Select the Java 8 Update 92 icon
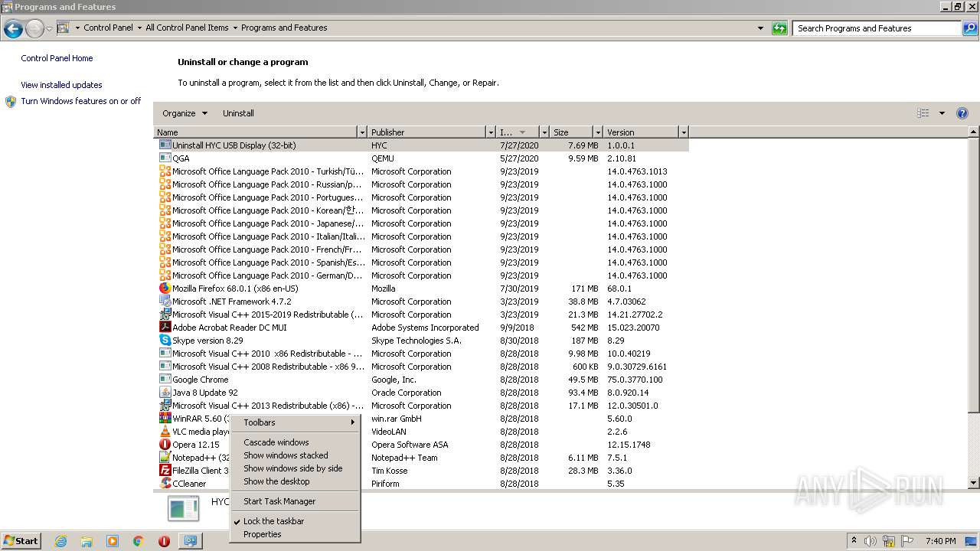The width and height of the screenshot is (980, 551). pyautogui.click(x=165, y=393)
